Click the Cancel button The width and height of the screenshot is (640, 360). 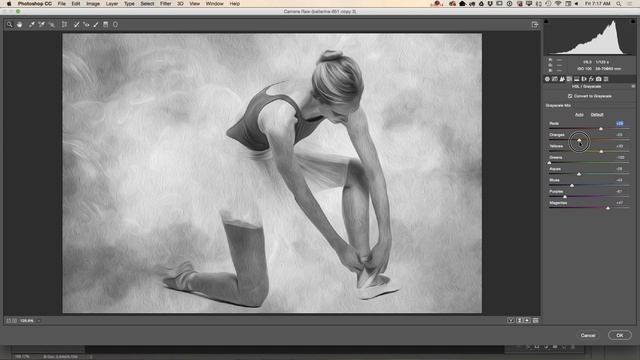pyautogui.click(x=588, y=336)
